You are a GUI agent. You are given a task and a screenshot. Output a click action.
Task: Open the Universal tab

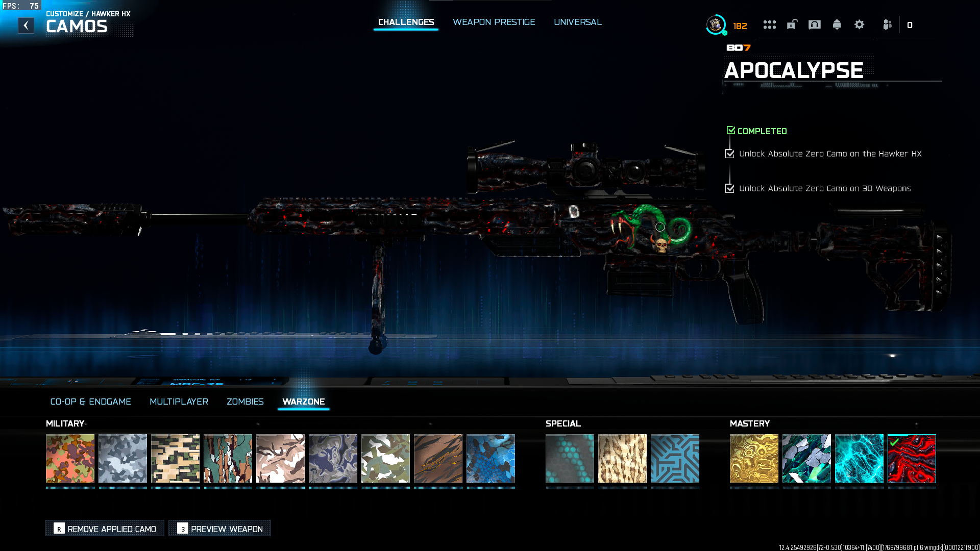tap(578, 22)
